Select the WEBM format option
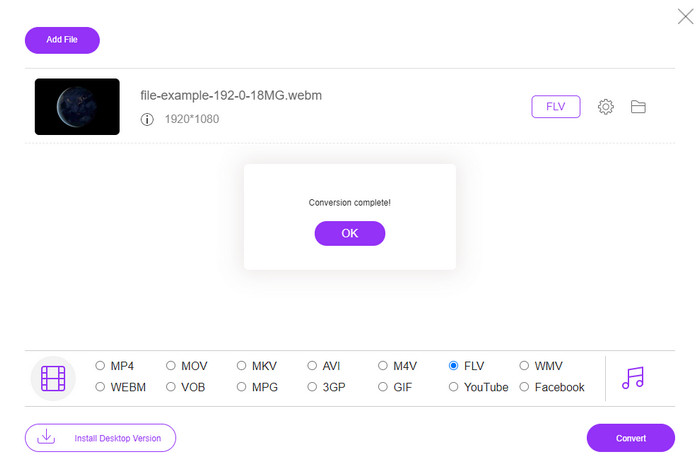Screen dimensions: 700x474 click(x=100, y=387)
